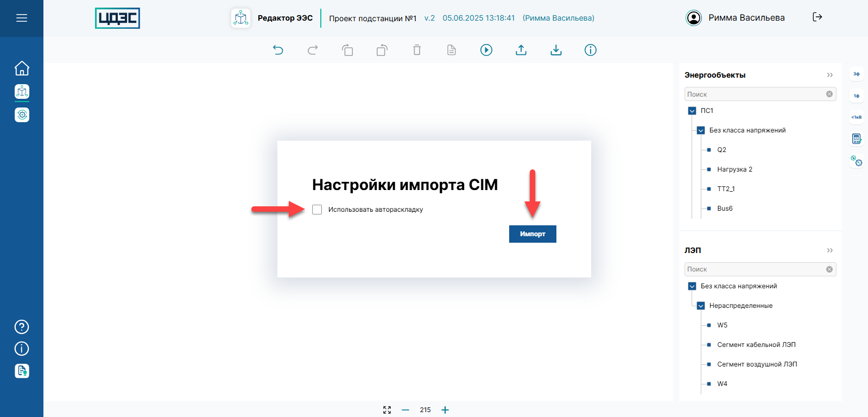Click the Энергообъекты search field
Image resolution: width=868 pixels, height=417 pixels.
(x=755, y=94)
